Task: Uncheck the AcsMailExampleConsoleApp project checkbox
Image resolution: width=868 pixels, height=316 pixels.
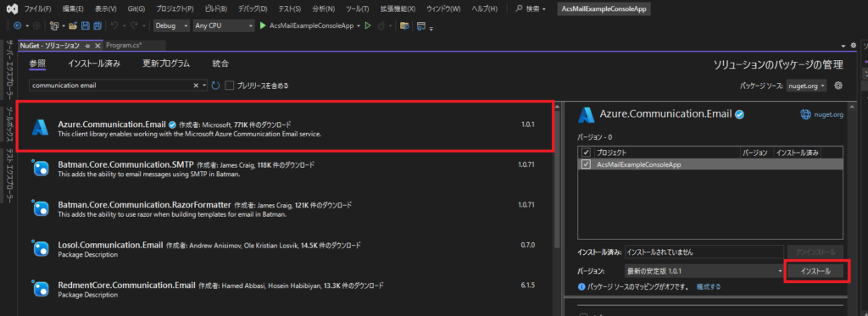Action: click(587, 164)
